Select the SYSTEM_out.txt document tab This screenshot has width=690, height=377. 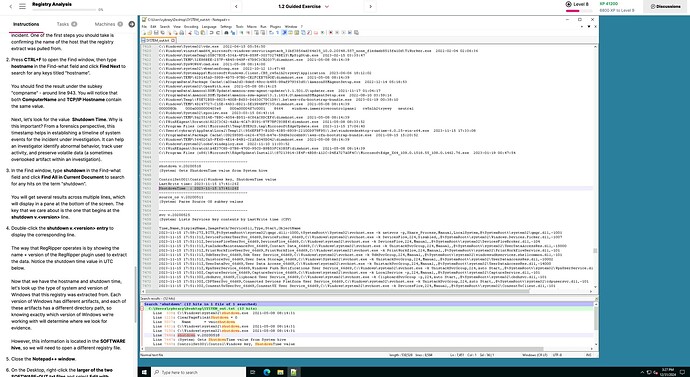tap(159, 40)
